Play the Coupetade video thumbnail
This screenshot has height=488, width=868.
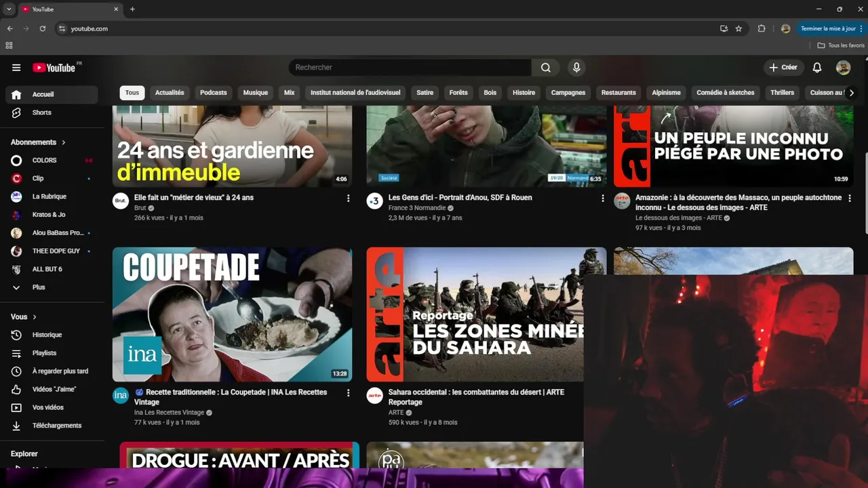point(233,314)
